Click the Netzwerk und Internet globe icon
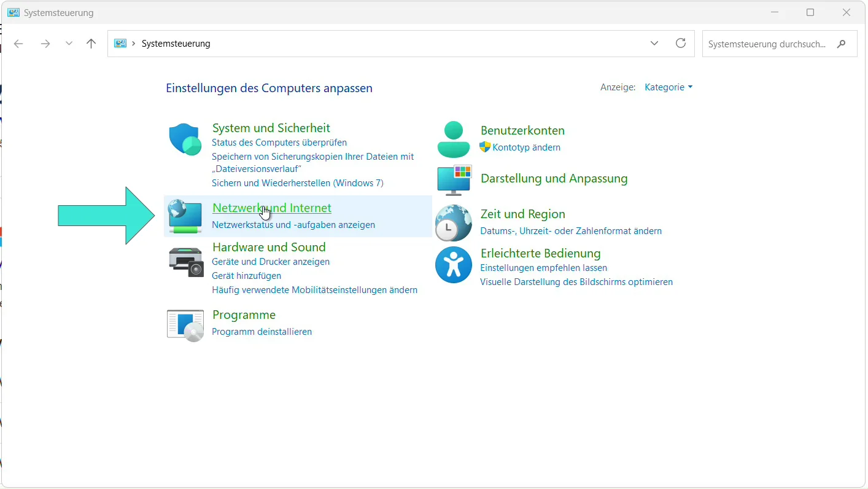The width and height of the screenshot is (868, 489). point(185,216)
